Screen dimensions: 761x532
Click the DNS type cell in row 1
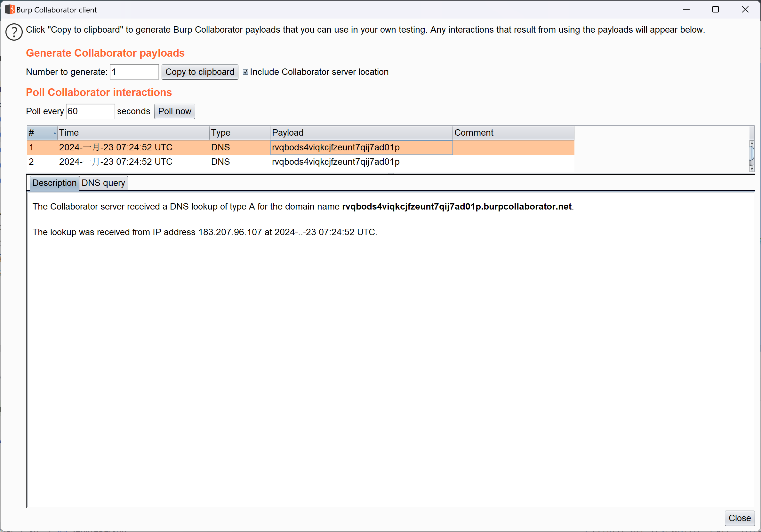pyautogui.click(x=240, y=147)
